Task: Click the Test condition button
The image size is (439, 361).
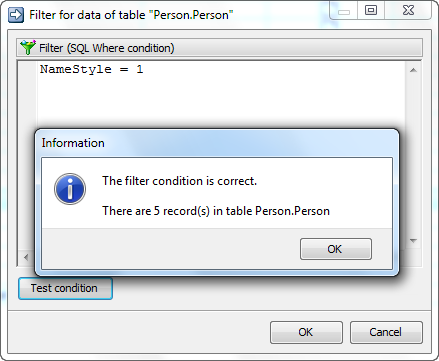Action: click(x=65, y=288)
